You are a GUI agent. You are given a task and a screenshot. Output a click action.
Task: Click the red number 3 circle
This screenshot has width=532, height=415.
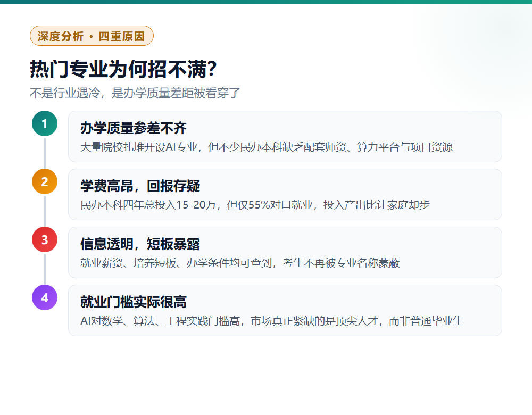point(45,239)
